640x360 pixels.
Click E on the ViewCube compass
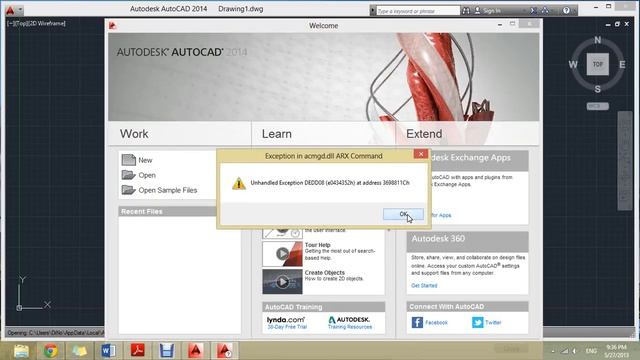pyautogui.click(x=622, y=64)
